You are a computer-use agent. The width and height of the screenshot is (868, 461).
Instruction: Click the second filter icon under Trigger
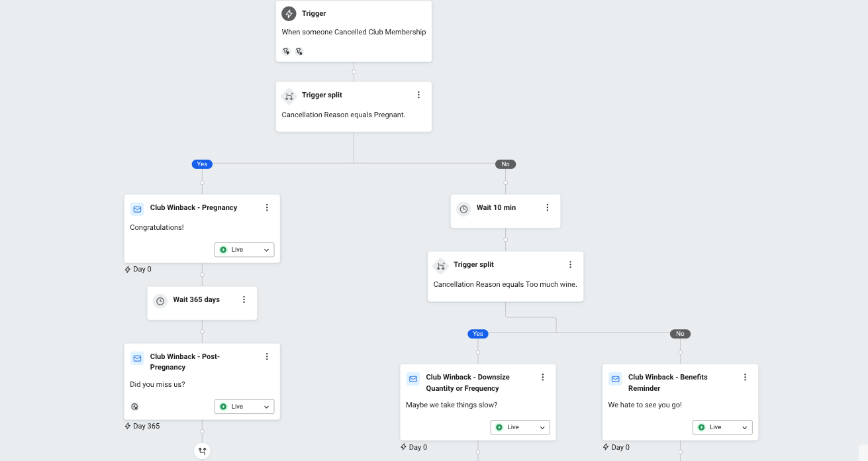point(299,51)
